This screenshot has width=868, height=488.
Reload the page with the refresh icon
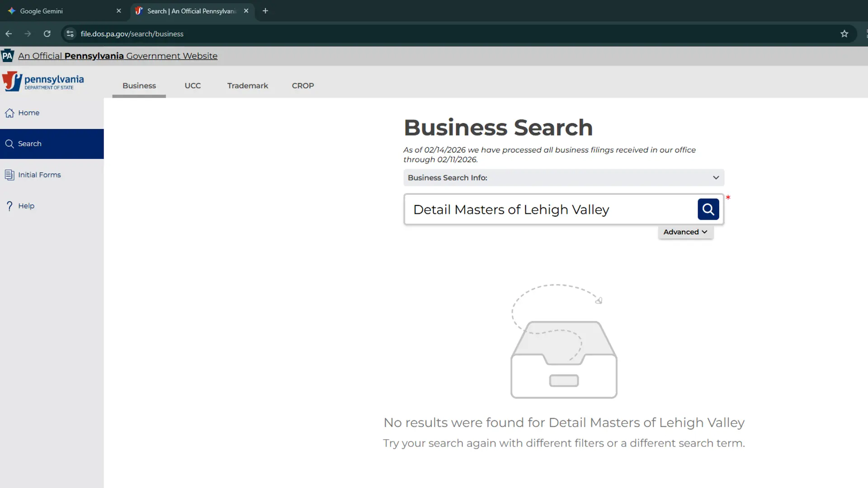[x=47, y=33]
